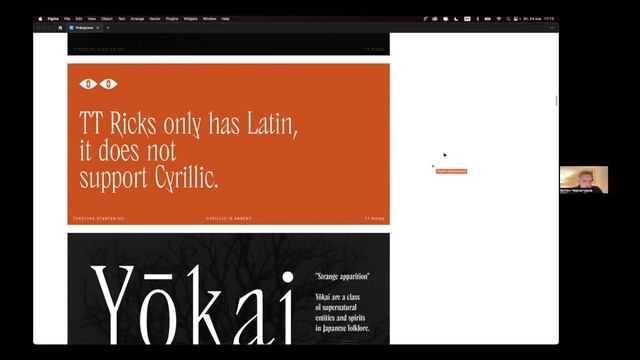Select the large "Yōkai" title
The width and height of the screenshot is (640, 360).
pos(192,304)
